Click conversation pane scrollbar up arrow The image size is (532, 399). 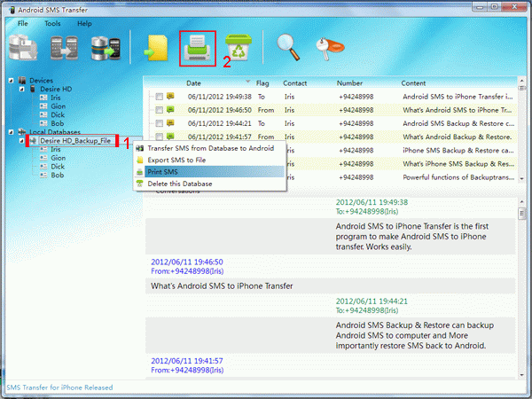pyautogui.click(x=522, y=202)
